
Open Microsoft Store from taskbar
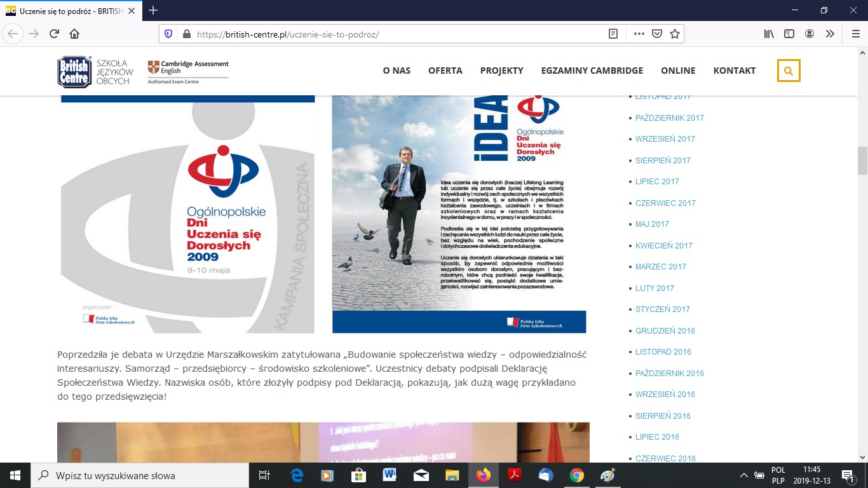pyautogui.click(x=358, y=475)
